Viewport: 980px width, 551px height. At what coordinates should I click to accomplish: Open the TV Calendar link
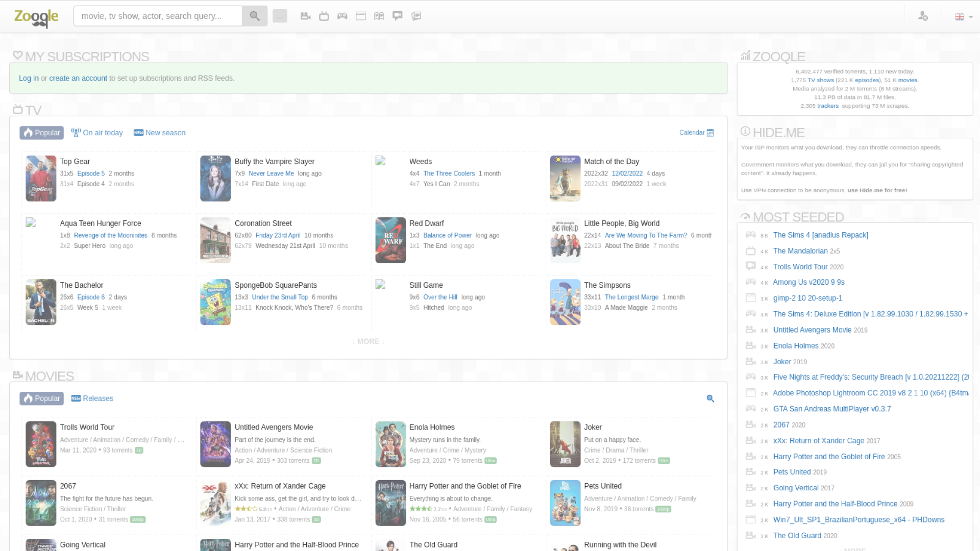click(x=696, y=133)
